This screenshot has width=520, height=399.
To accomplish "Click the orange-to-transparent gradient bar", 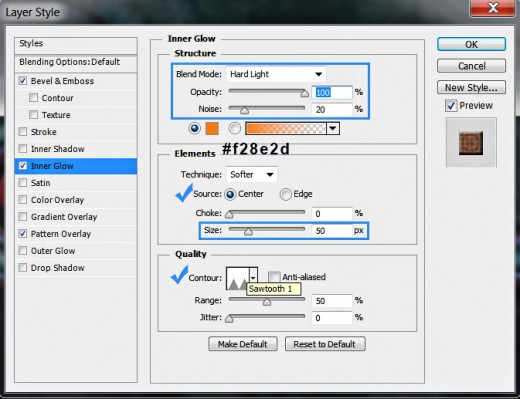I will [286, 128].
